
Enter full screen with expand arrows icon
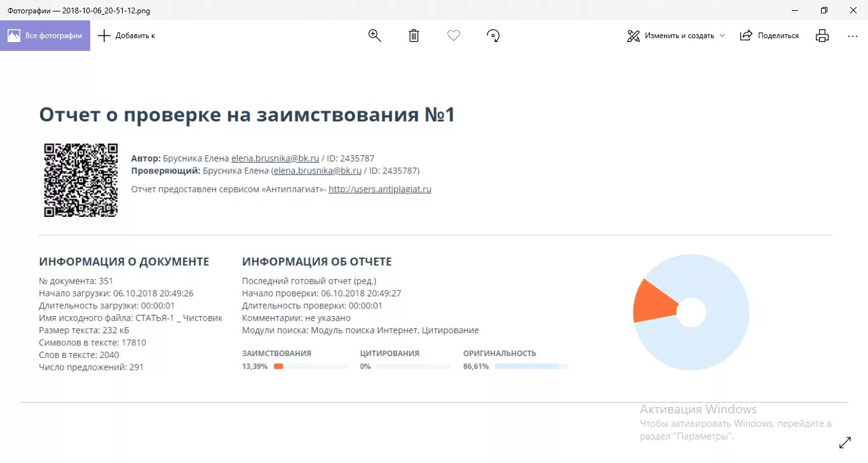tap(845, 443)
